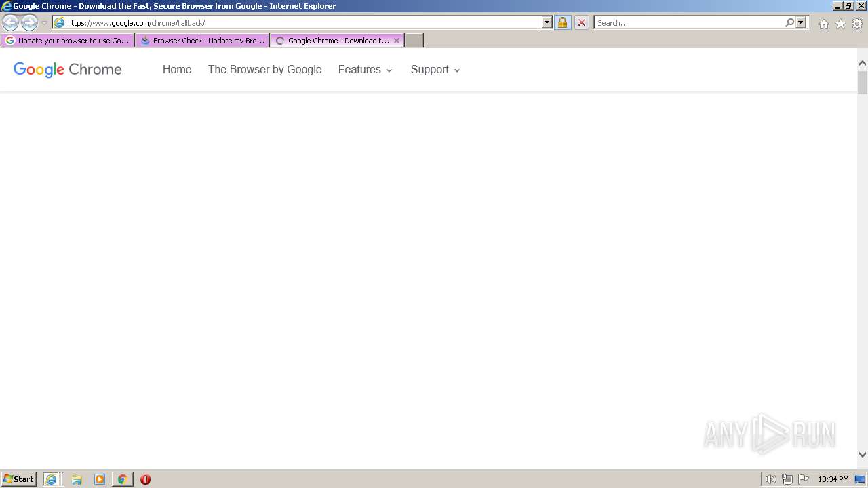Viewport: 868px width, 488px height.
Task: Click the Google Chrome logo
Action: click(x=68, y=70)
